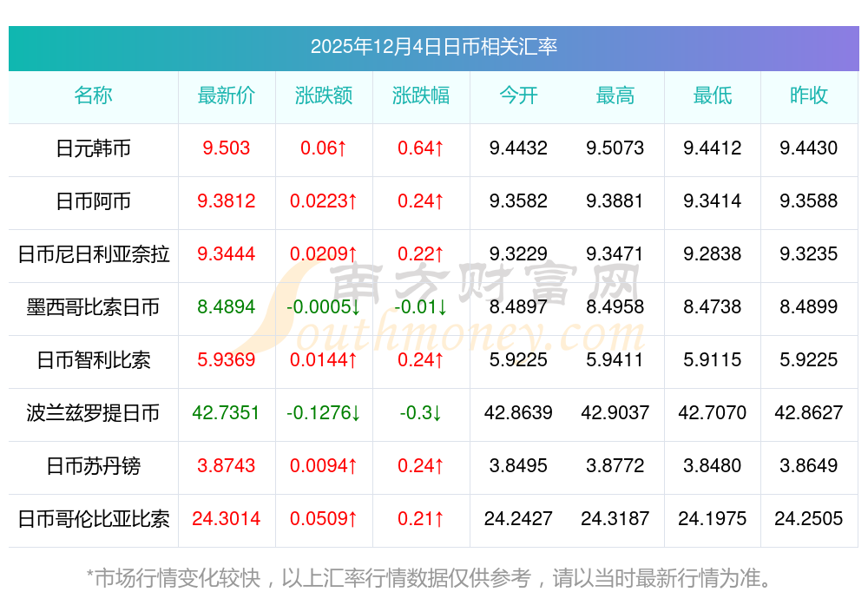Click the 日币智利比索 row name
The width and height of the screenshot is (868, 605).
coord(93,360)
